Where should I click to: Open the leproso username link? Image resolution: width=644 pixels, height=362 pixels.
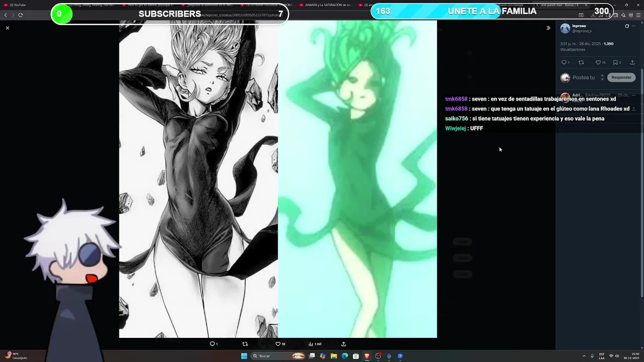tap(579, 26)
